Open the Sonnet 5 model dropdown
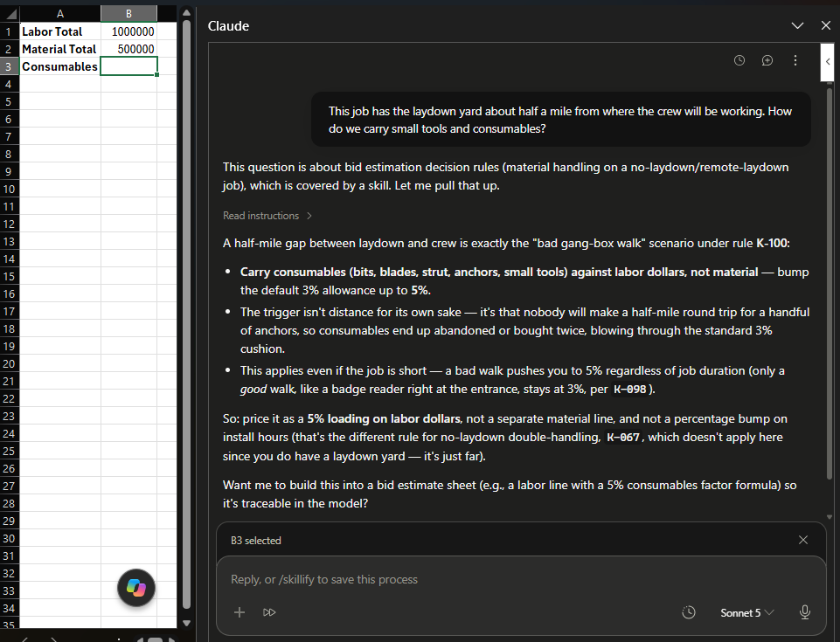Viewport: 840px width, 642px height. (746, 612)
